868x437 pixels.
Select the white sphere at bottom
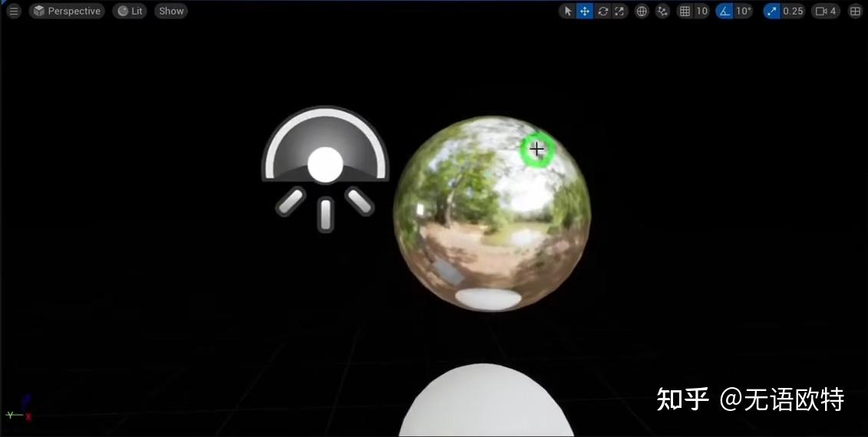point(486,401)
